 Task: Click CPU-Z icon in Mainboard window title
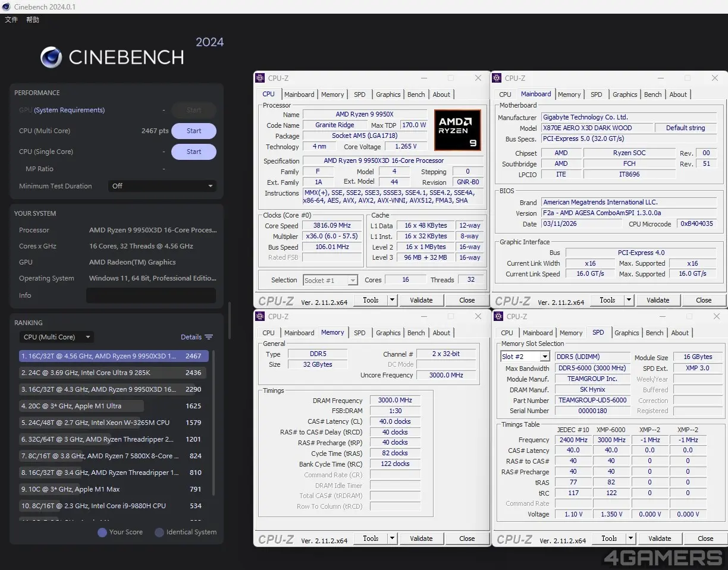click(497, 78)
